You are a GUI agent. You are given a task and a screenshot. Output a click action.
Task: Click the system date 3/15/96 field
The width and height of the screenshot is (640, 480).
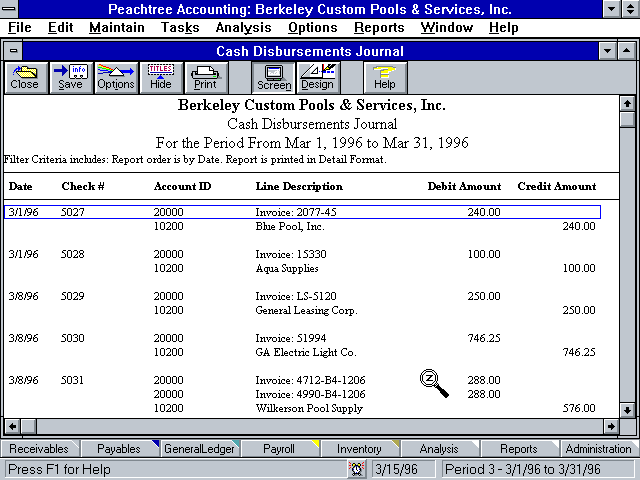point(403,469)
